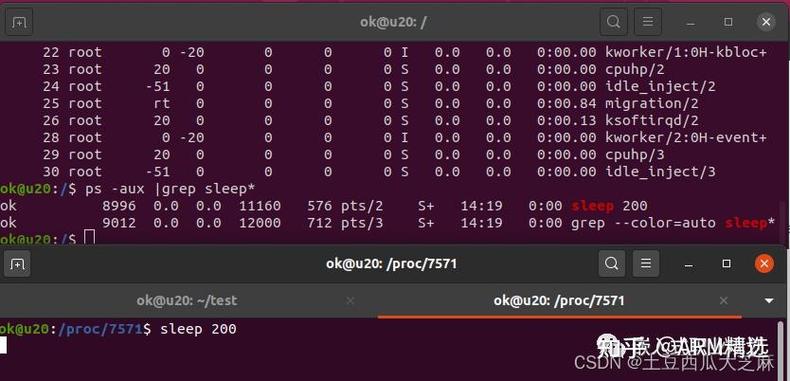This screenshot has width=790, height=381.
Task: Click the 'grep --color=auto' text
Action: pyautogui.click(x=643, y=223)
